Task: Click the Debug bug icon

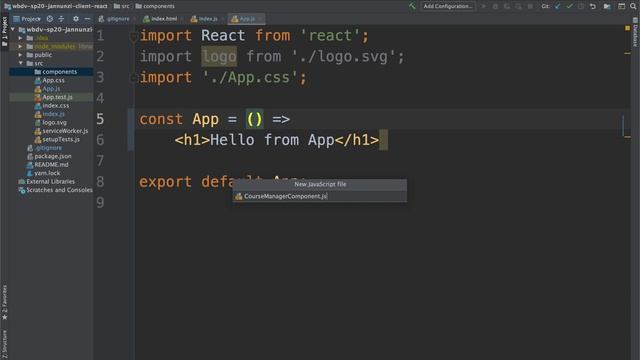Action: (x=495, y=6)
